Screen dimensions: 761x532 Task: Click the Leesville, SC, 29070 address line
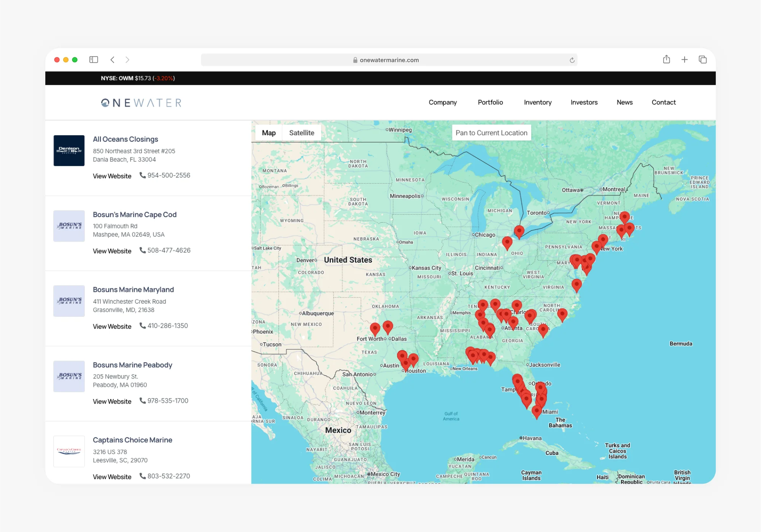click(120, 460)
